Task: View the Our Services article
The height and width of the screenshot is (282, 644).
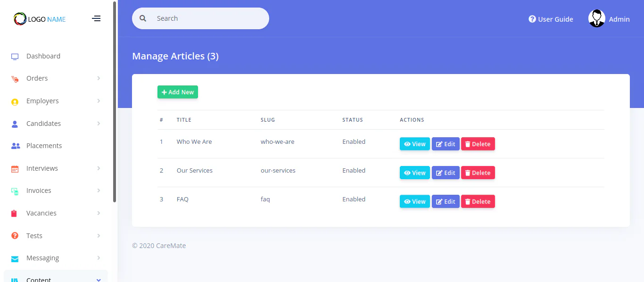Action: click(414, 173)
